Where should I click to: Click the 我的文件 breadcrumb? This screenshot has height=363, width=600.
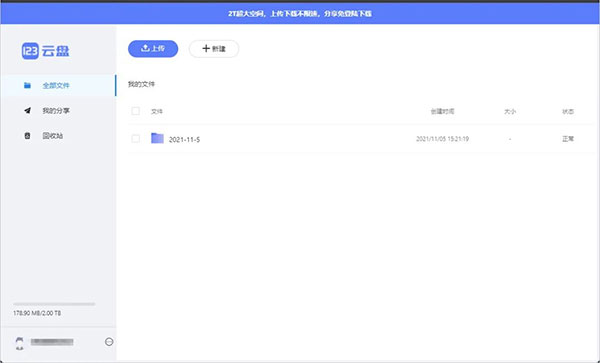141,84
